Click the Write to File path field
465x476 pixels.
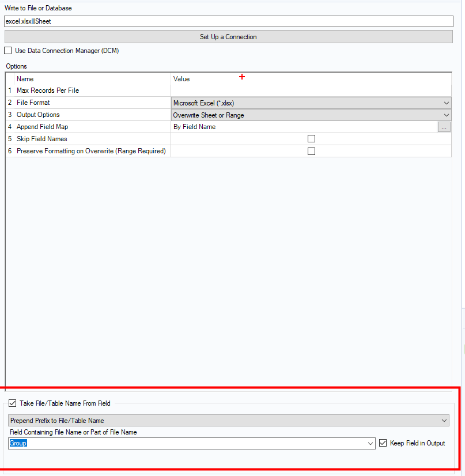(228, 21)
